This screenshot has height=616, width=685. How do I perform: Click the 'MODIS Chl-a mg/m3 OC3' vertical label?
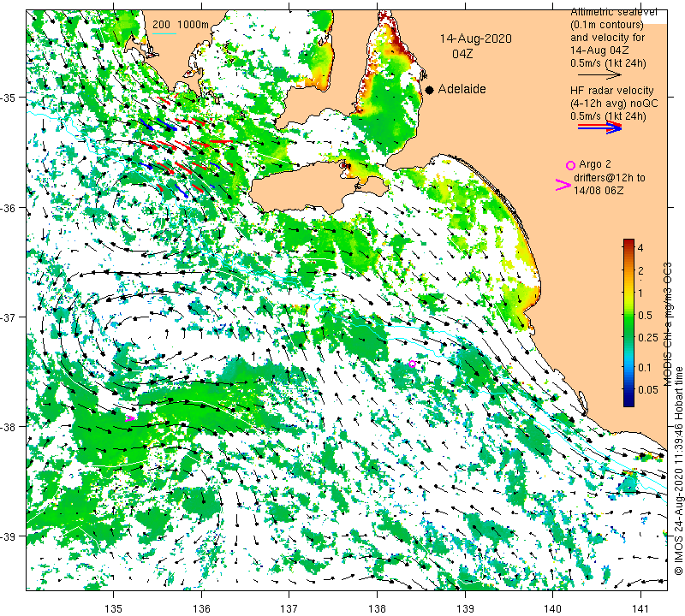coord(668,324)
